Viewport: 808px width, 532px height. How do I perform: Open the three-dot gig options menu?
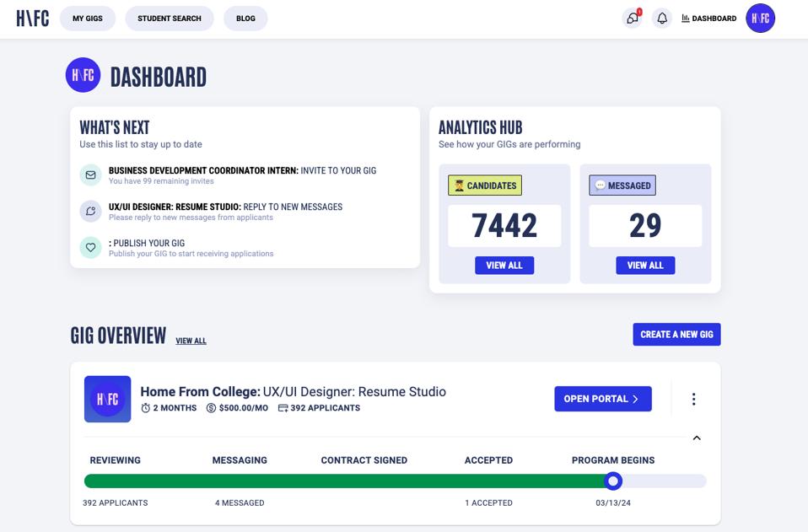(693, 399)
